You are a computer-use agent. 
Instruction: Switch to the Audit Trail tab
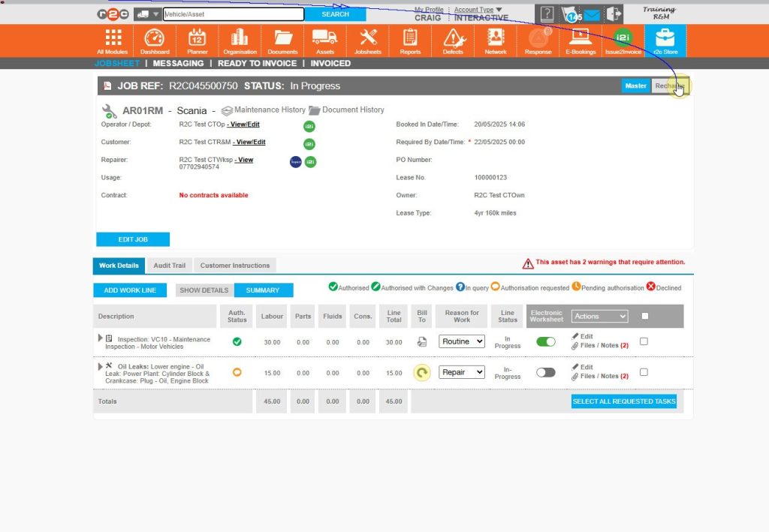169,265
